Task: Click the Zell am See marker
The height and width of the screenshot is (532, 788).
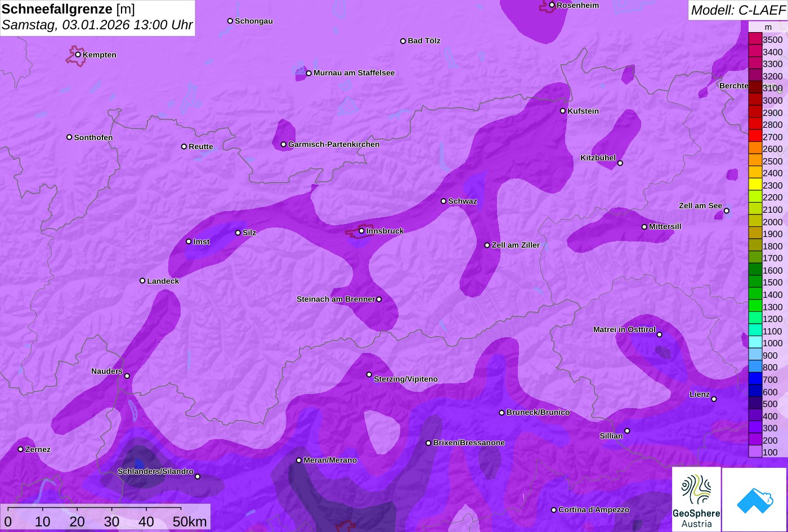Action: point(726,211)
